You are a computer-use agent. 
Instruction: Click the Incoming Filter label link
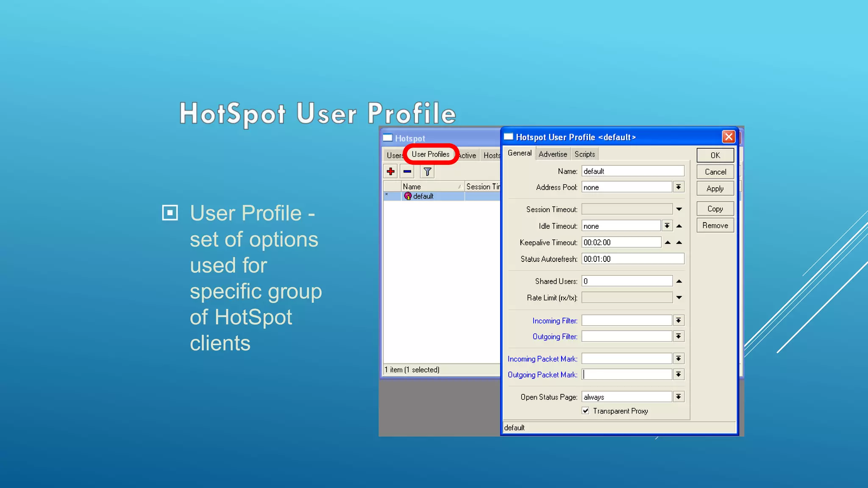point(555,321)
